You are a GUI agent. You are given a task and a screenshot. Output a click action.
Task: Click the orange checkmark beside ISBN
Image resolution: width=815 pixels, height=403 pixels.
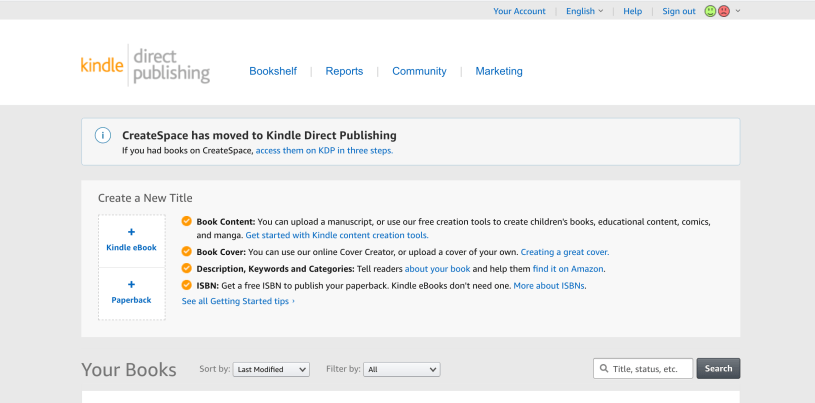point(187,285)
